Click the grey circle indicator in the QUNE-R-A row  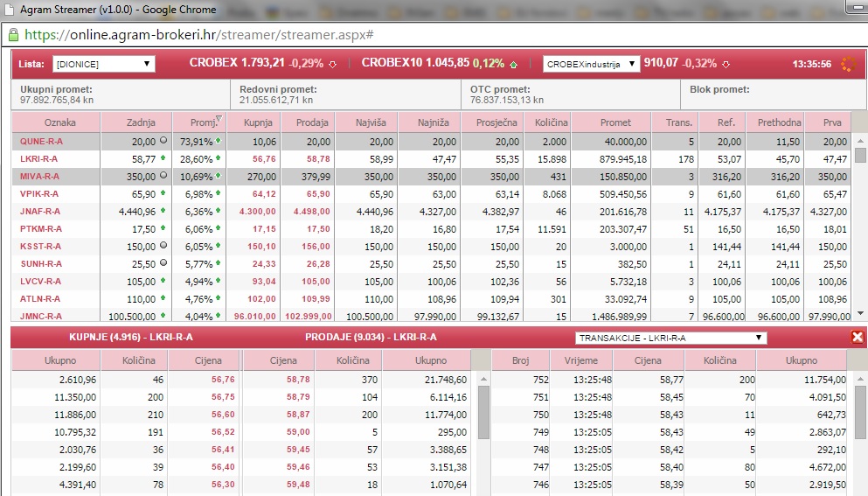[164, 141]
